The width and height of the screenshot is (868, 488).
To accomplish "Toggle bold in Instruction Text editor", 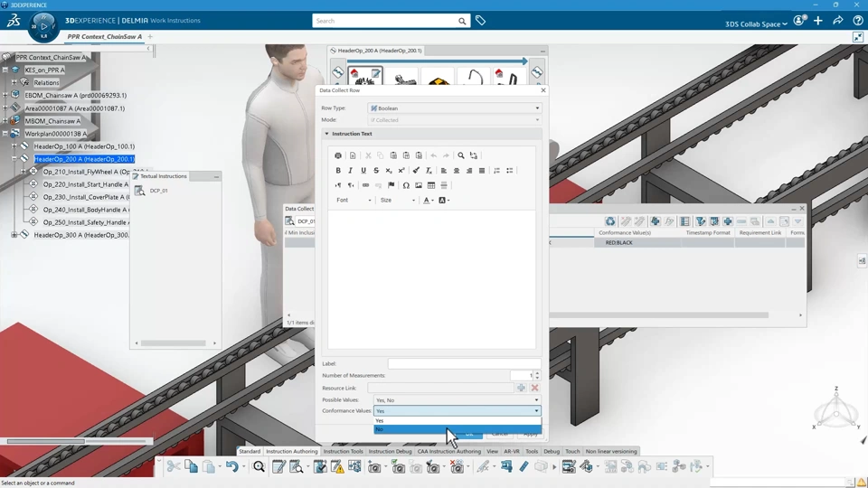I will (x=338, y=171).
